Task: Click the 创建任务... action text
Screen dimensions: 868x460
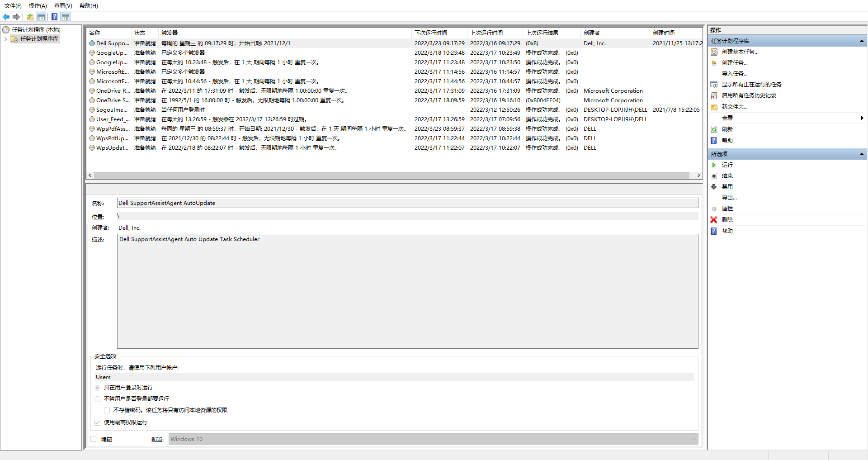Action: pyautogui.click(x=735, y=63)
